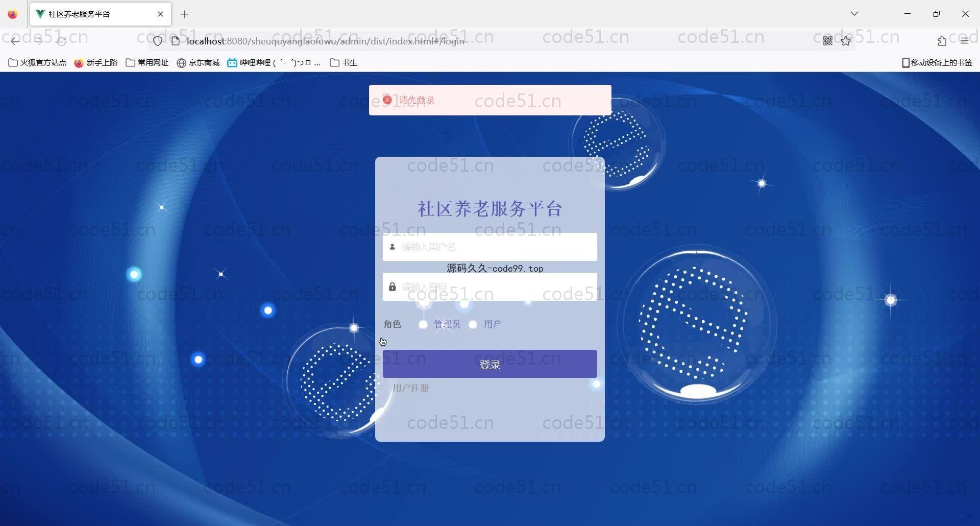Open the 京东商城 bookmark
The width and height of the screenshot is (980, 526).
[198, 62]
